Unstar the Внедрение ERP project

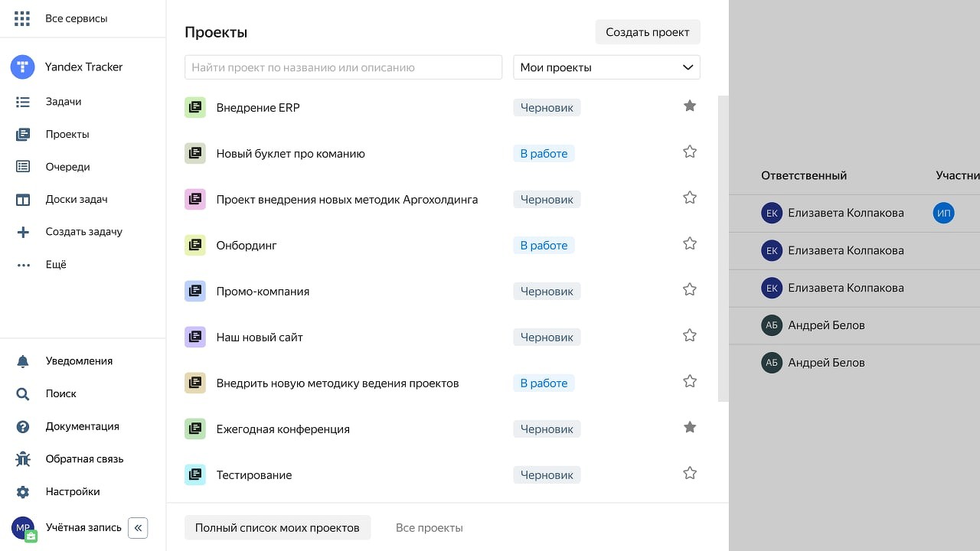click(x=690, y=106)
